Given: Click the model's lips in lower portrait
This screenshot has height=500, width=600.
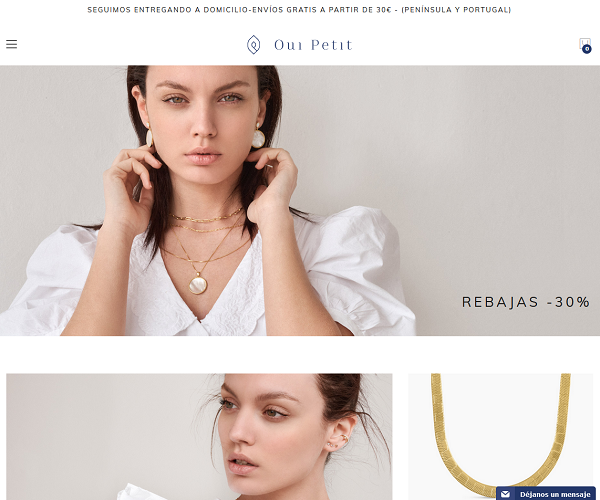Looking at the screenshot, I should [x=241, y=463].
